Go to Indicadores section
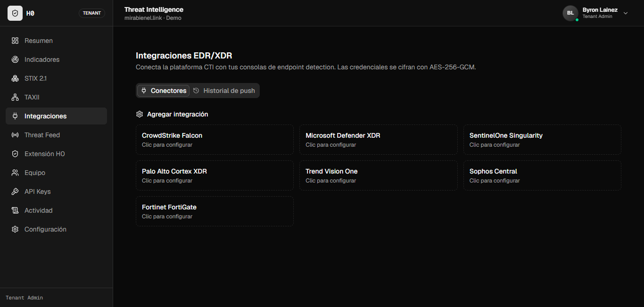Image resolution: width=644 pixels, height=307 pixels. coord(56,59)
